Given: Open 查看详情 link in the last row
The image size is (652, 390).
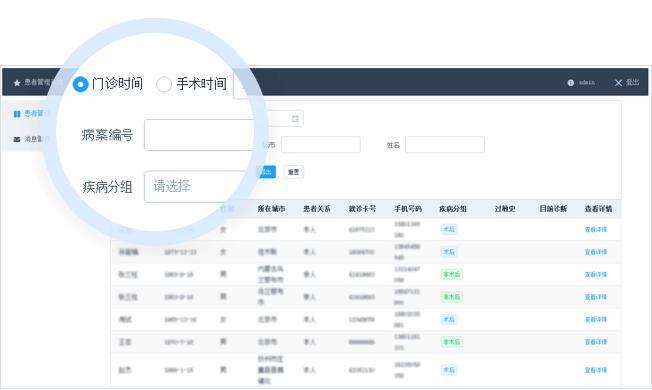Looking at the screenshot, I should click(x=595, y=370).
